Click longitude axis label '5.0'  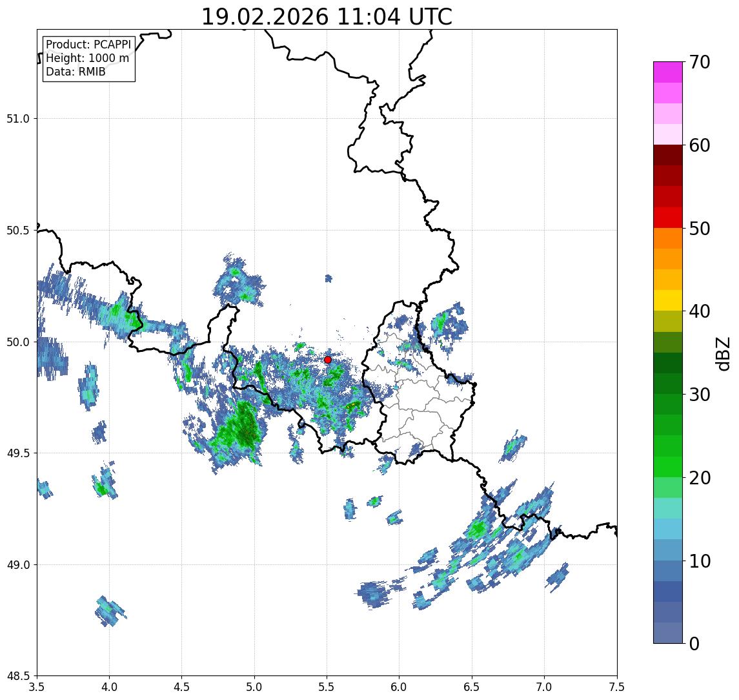(x=254, y=687)
